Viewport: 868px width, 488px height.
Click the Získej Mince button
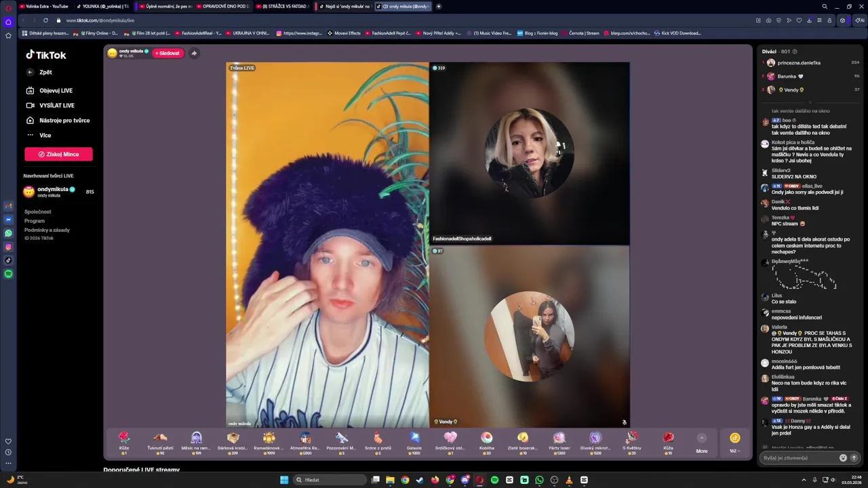click(x=58, y=155)
